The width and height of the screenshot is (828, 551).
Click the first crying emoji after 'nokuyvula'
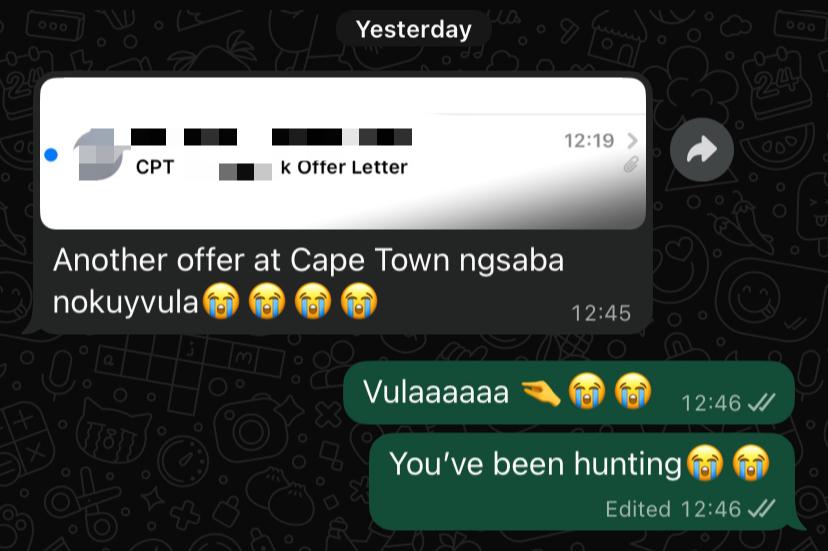point(221,301)
